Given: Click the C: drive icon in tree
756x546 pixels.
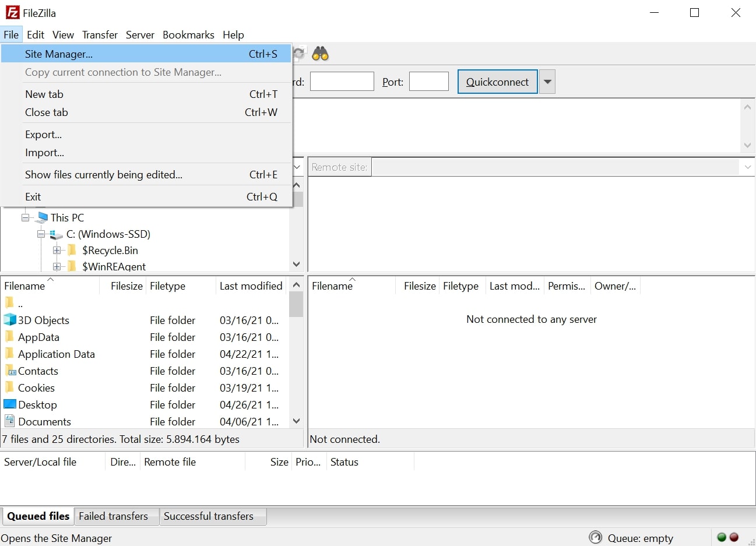Looking at the screenshot, I should [57, 234].
